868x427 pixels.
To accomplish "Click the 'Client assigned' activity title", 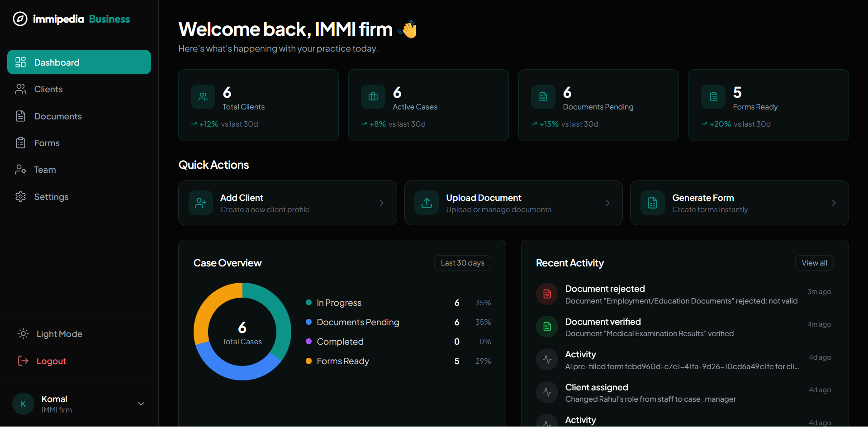I will tap(597, 387).
